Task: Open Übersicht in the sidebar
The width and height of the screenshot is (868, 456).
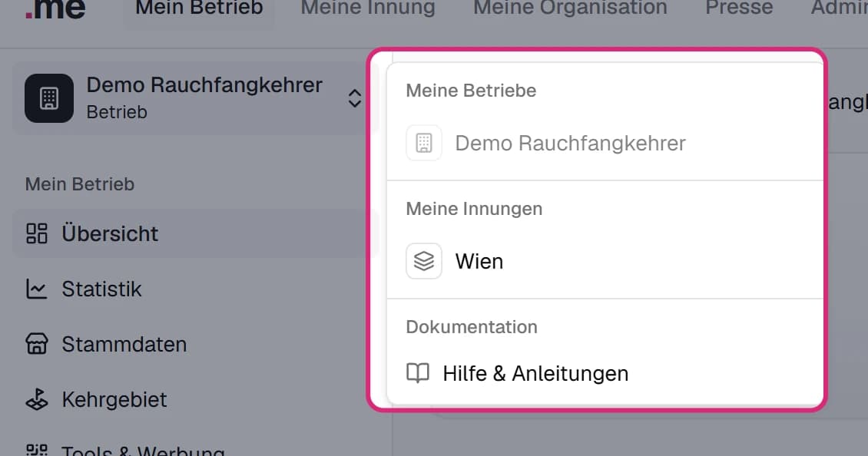Action: click(x=195, y=233)
